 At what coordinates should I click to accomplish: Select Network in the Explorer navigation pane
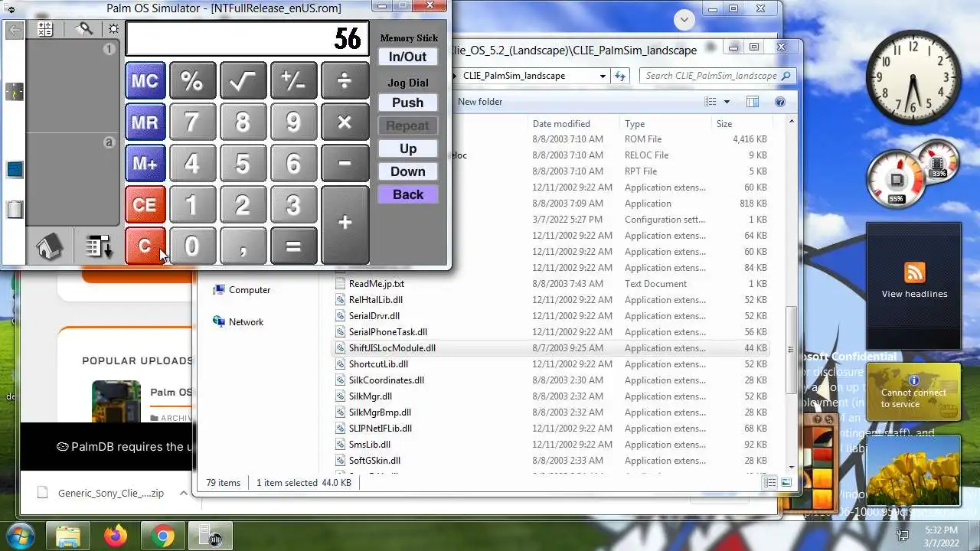[x=246, y=322]
